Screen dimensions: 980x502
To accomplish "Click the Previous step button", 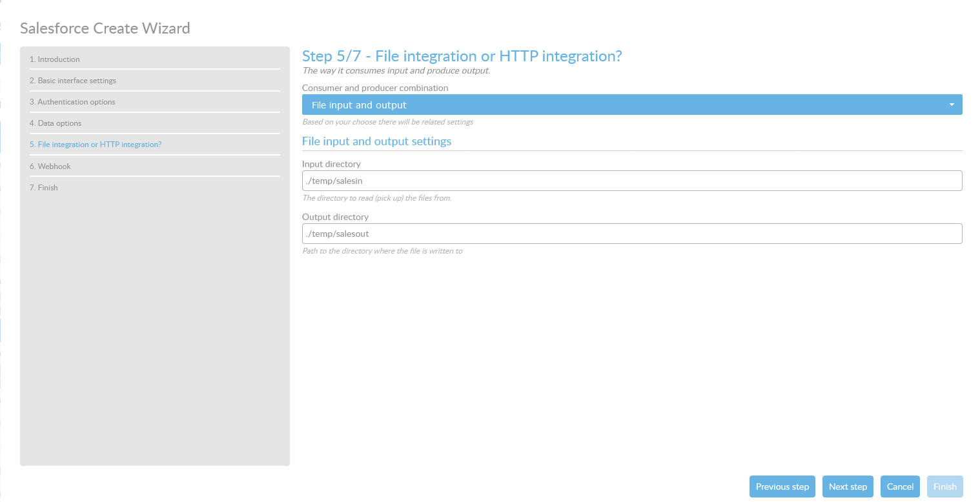I will tap(782, 487).
